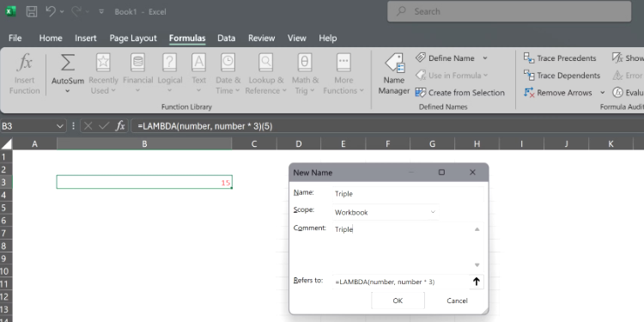The width and height of the screenshot is (644, 322).
Task: Open the Text functions menu
Action: [199, 75]
